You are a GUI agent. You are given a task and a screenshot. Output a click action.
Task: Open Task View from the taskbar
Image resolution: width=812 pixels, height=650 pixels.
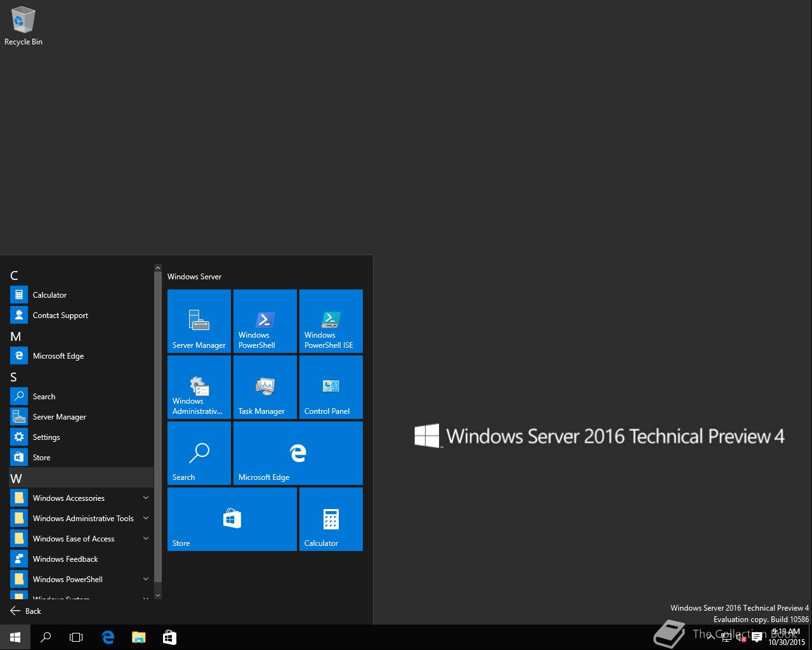click(76, 637)
